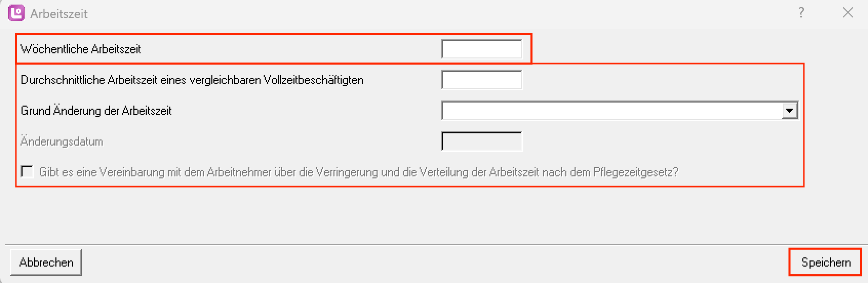
Task: Save changes with the Speichern button
Action: tap(825, 262)
